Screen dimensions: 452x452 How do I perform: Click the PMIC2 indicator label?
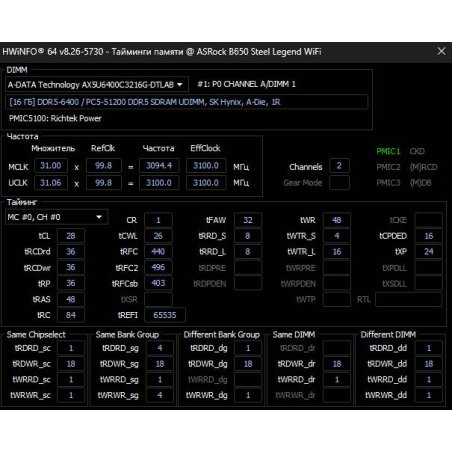(388, 167)
